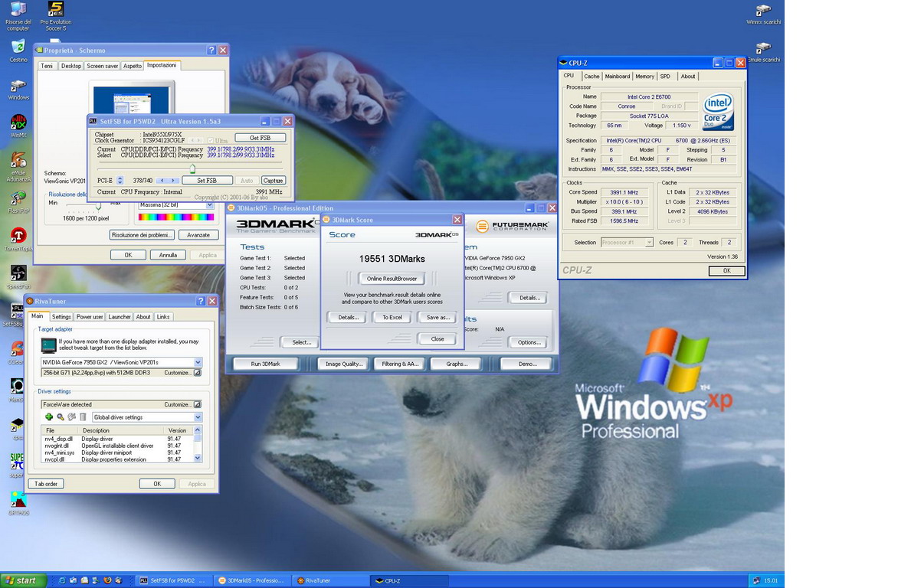Click Risoluzione dei problemi button
The image size is (911, 588).
point(142,235)
